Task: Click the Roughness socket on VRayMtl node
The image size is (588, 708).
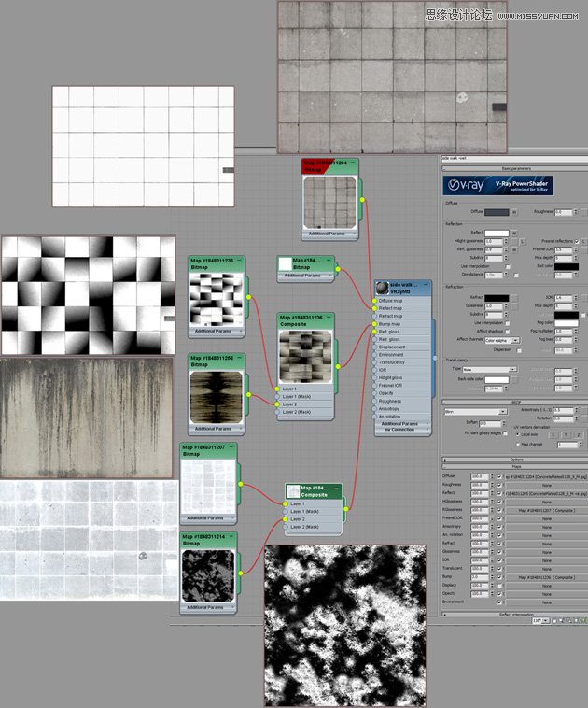Action: coord(374,401)
